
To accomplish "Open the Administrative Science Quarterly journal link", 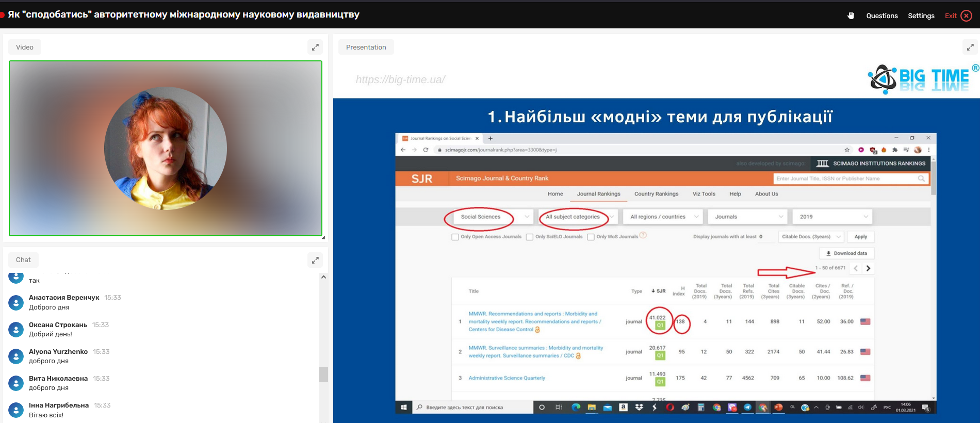I will click(507, 378).
